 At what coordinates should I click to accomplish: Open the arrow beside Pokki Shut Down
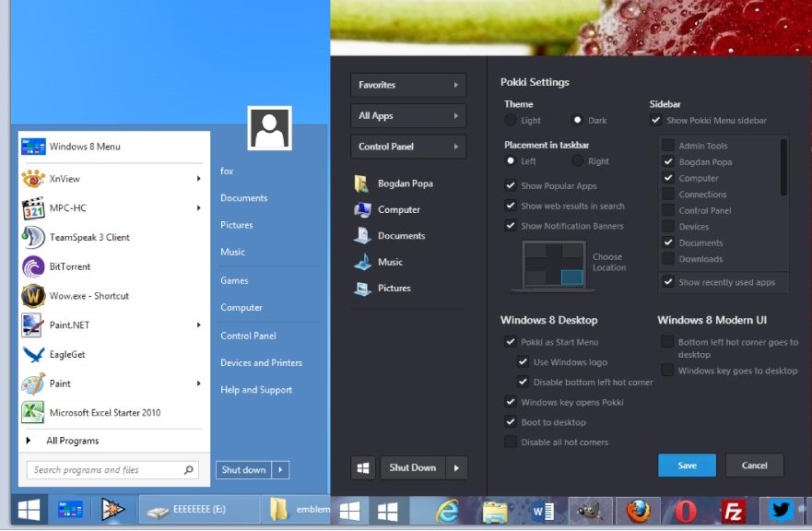(456, 467)
